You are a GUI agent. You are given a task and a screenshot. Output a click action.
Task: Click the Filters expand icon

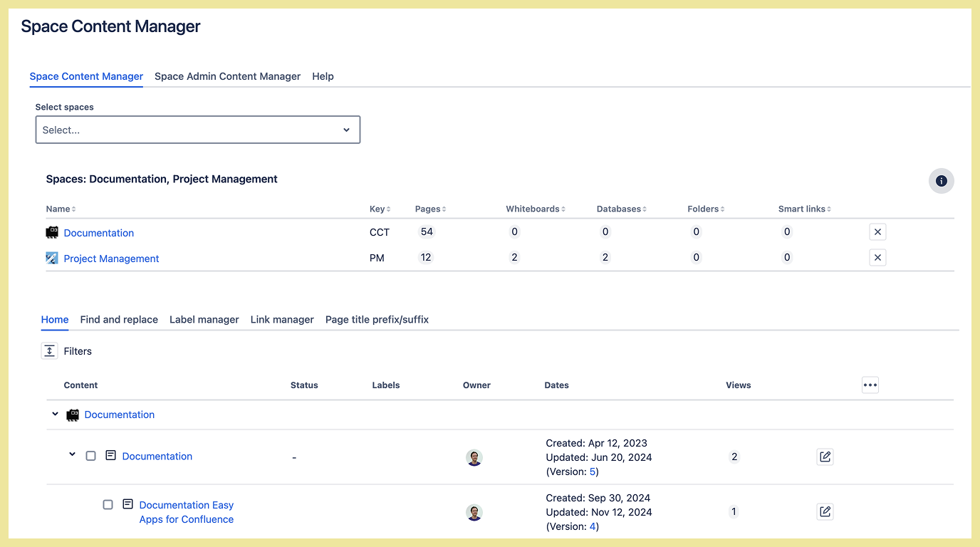point(49,351)
